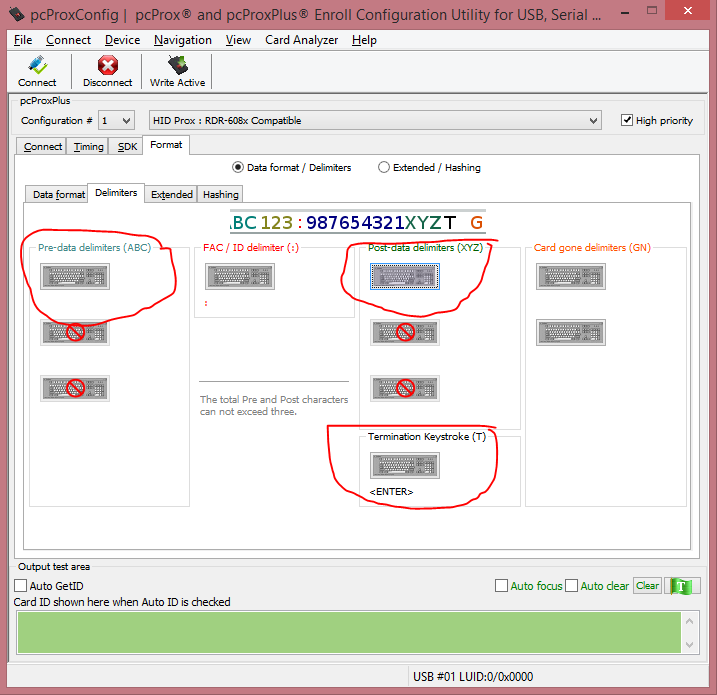
Task: Enable the Auto clear checkbox
Action: [571, 586]
